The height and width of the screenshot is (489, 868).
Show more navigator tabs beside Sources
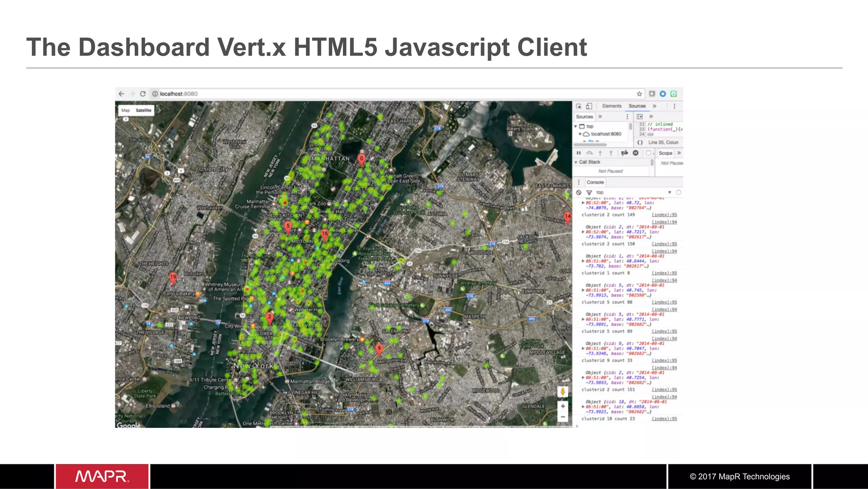600,117
